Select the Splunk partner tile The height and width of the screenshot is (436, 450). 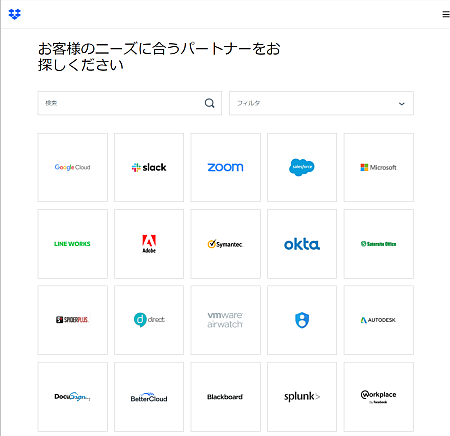coord(302,397)
